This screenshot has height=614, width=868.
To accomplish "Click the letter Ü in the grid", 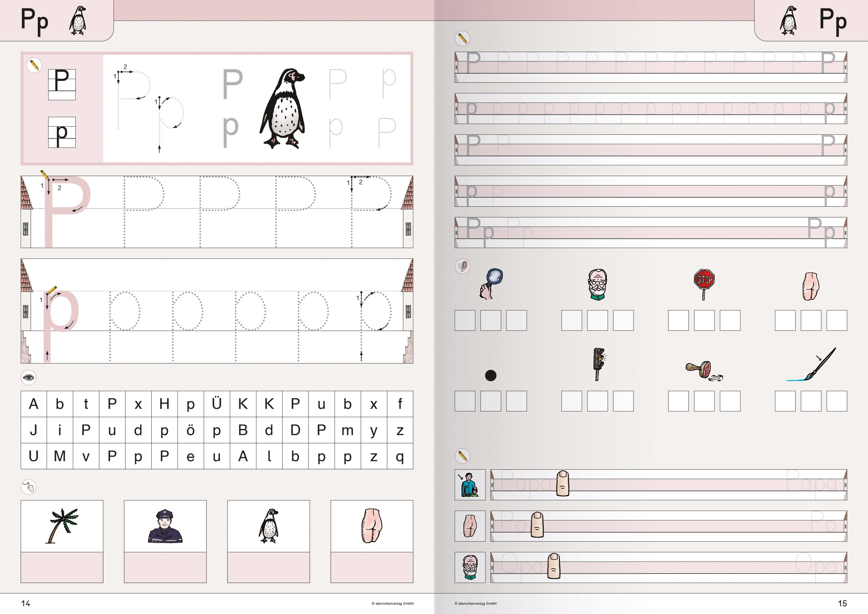I will click(x=216, y=404).
